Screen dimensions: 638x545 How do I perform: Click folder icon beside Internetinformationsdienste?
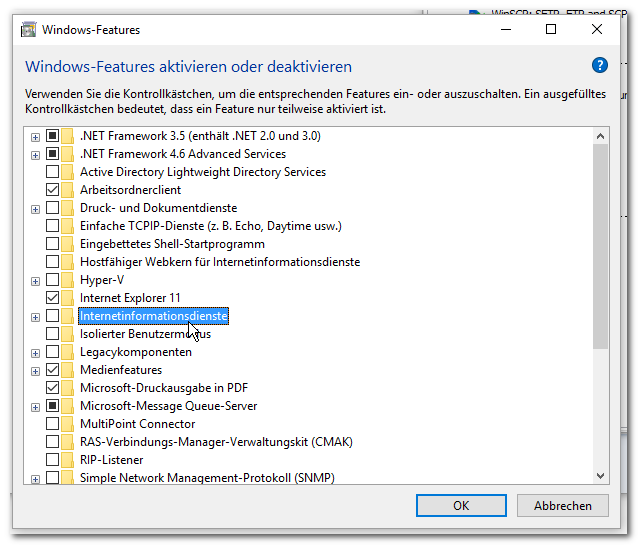pyautogui.click(x=68, y=316)
